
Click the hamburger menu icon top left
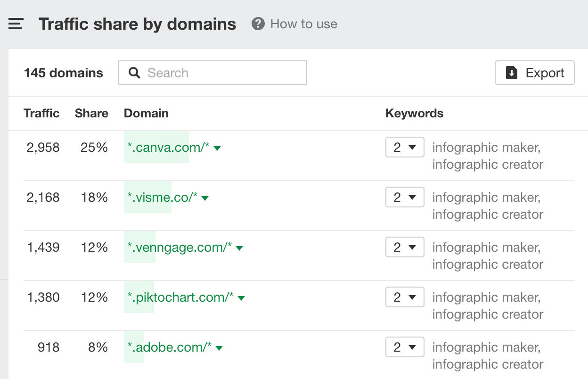point(16,24)
